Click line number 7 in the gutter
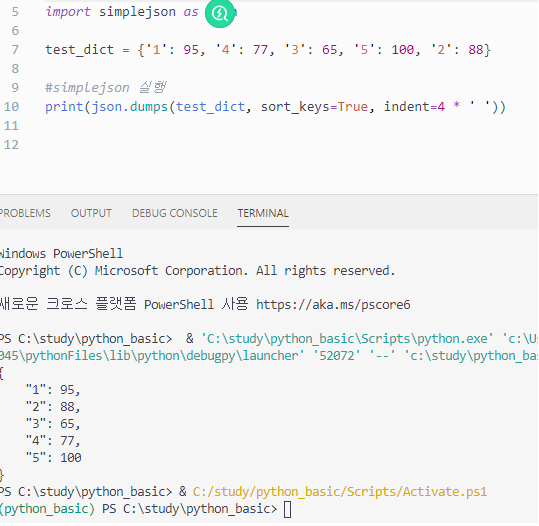 tap(15, 50)
